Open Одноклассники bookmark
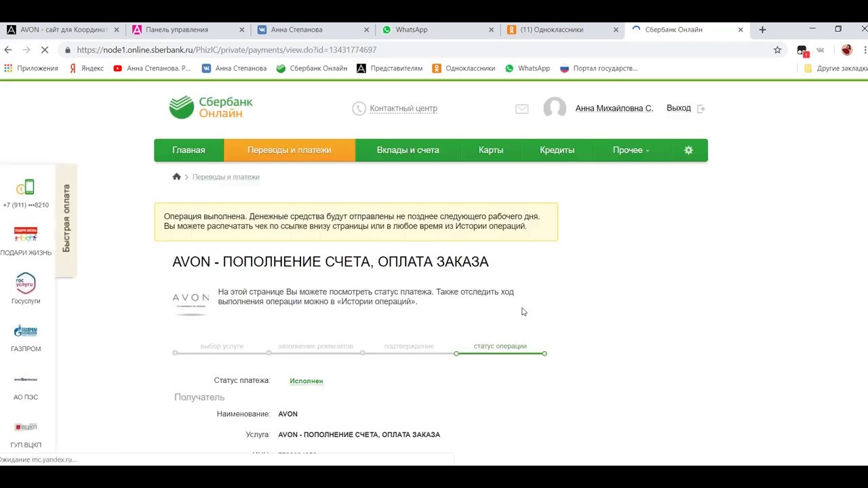The width and height of the screenshot is (868, 488). [x=464, y=68]
